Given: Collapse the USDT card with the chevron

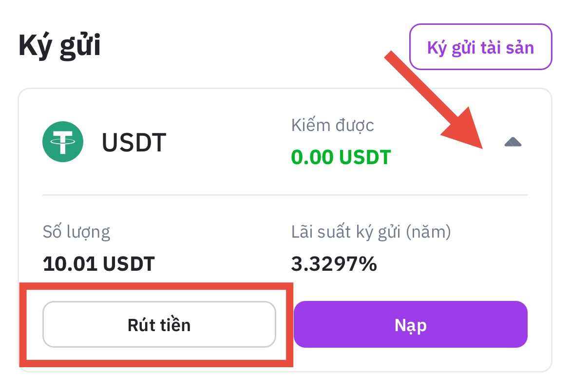Looking at the screenshot, I should (513, 142).
